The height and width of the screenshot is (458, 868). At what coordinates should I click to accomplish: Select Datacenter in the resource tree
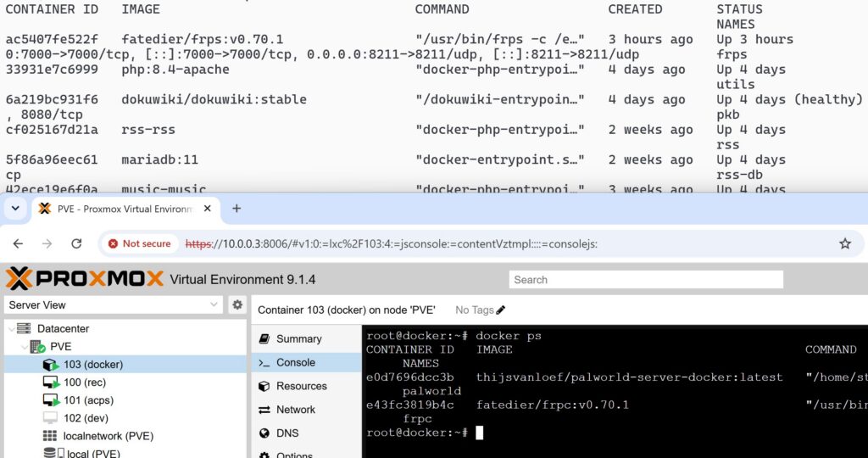pos(63,328)
